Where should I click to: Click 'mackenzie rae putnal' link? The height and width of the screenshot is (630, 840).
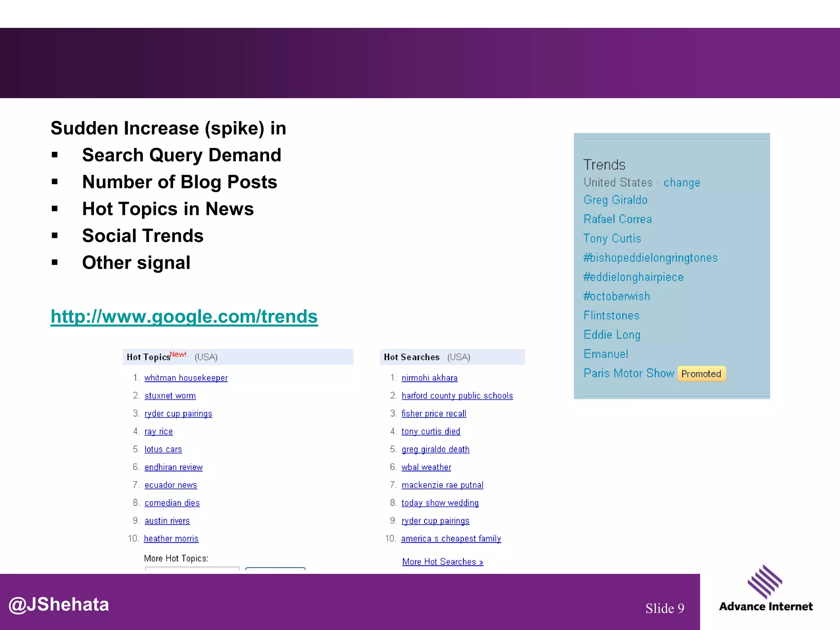443,485
